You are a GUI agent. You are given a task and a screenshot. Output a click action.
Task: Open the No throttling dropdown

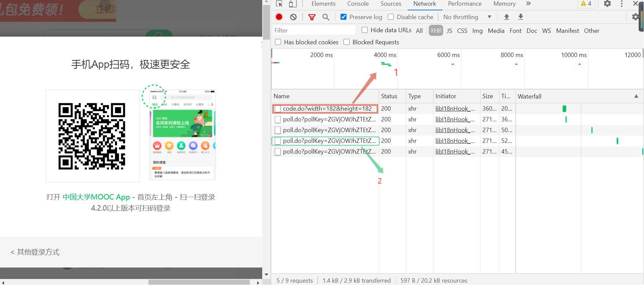click(467, 17)
